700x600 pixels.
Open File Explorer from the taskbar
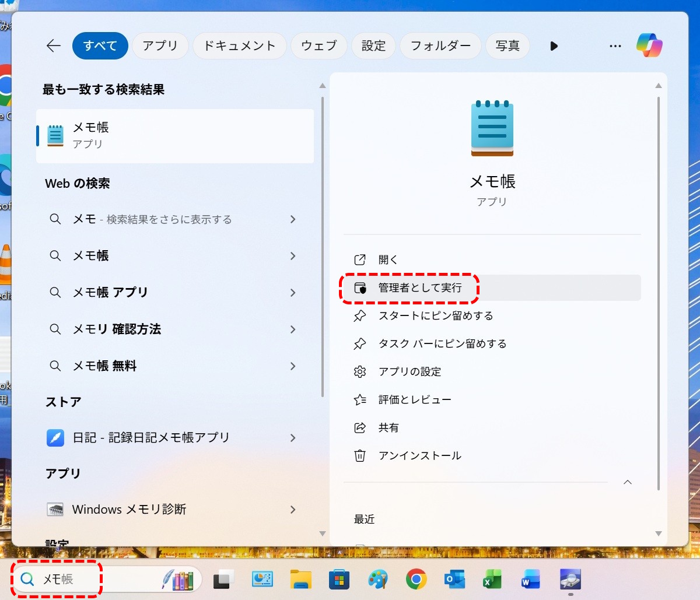(301, 580)
